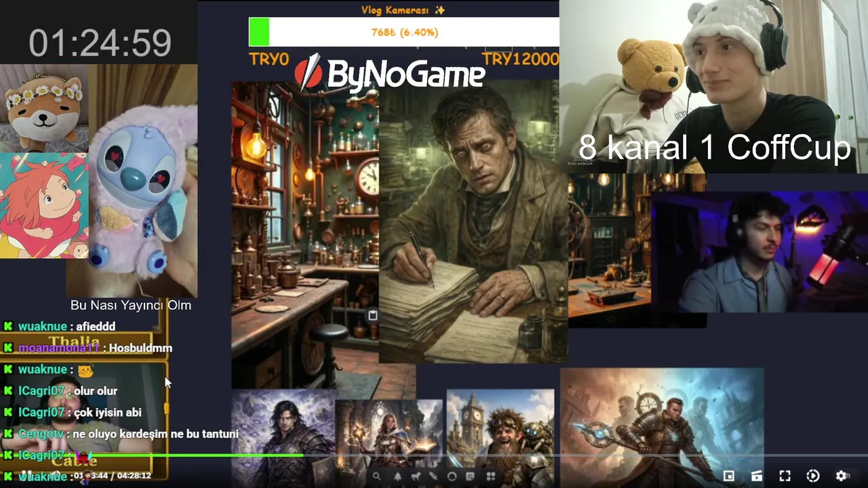The height and width of the screenshot is (488, 868).
Task: Click the video time readout ending 04:28:12
Action: (113, 476)
